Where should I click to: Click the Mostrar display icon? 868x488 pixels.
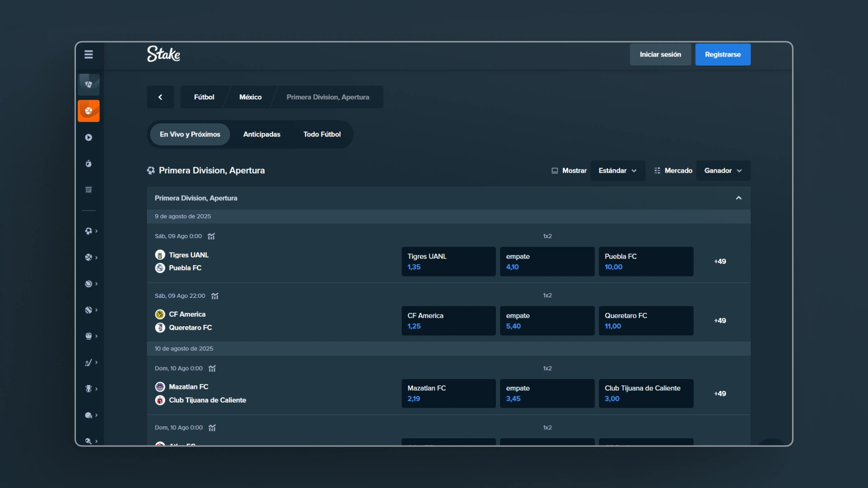(x=555, y=171)
